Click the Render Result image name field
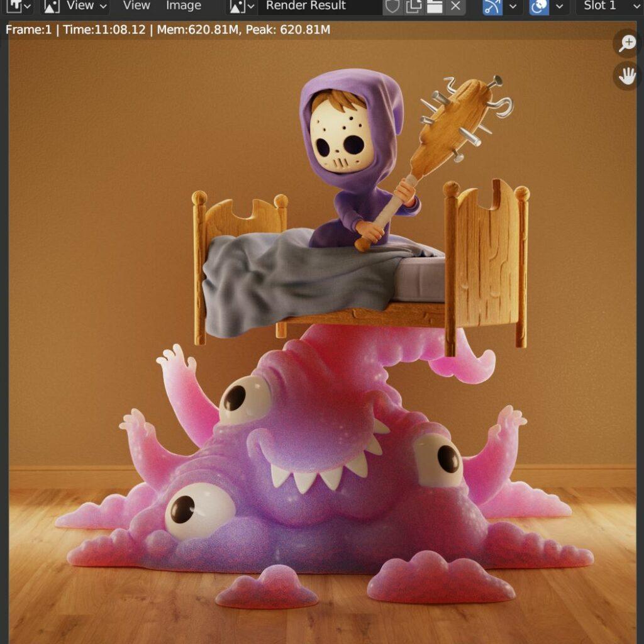 pos(319,6)
